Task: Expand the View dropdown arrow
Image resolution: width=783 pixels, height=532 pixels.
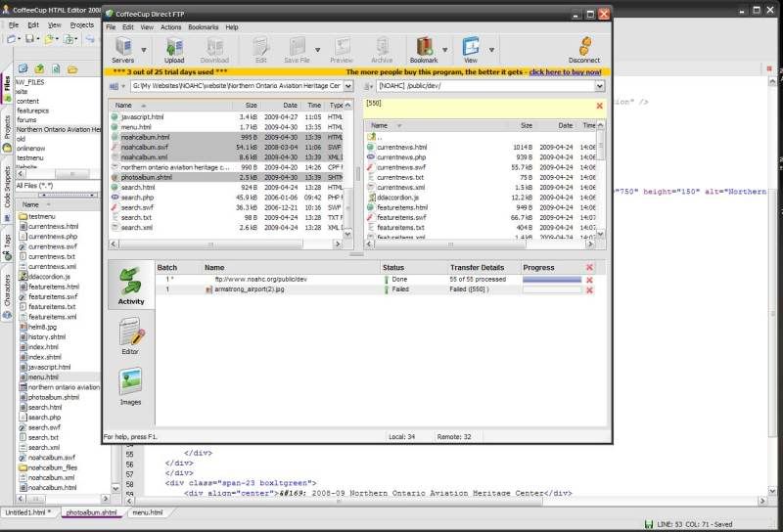Action: [491, 50]
